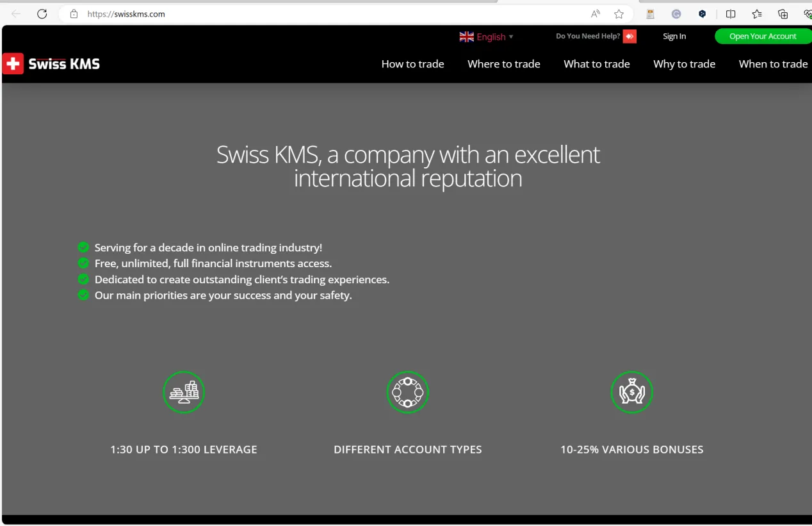812x526 pixels.
Task: Click the Swiss KMS brand name
Action: coord(64,64)
